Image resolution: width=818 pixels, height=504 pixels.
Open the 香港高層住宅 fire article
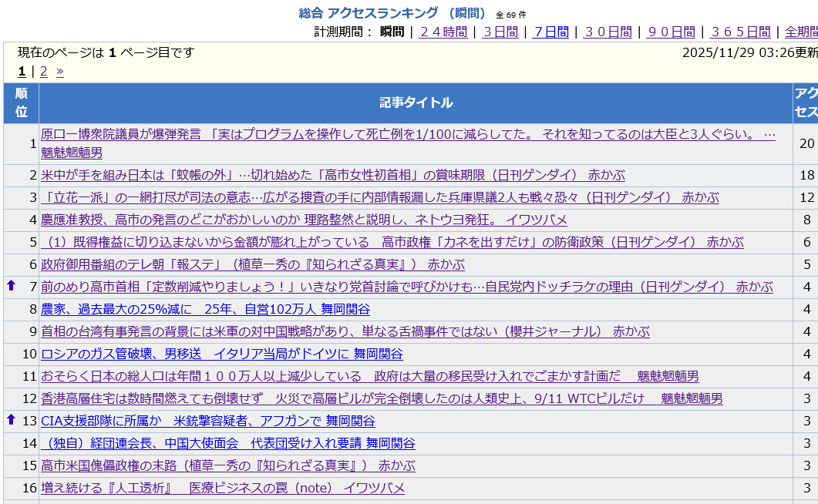pos(382,398)
